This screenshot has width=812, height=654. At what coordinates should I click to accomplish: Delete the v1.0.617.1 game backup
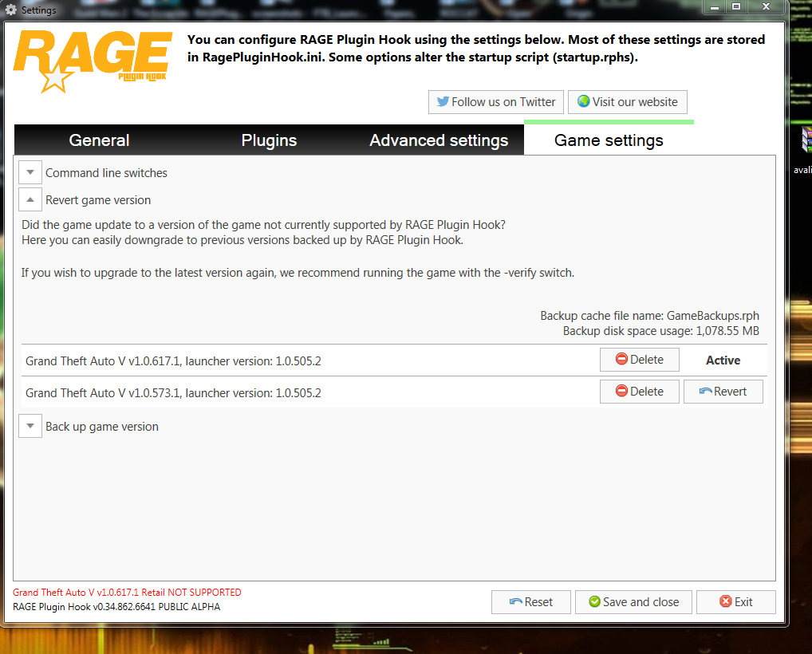pyautogui.click(x=640, y=360)
